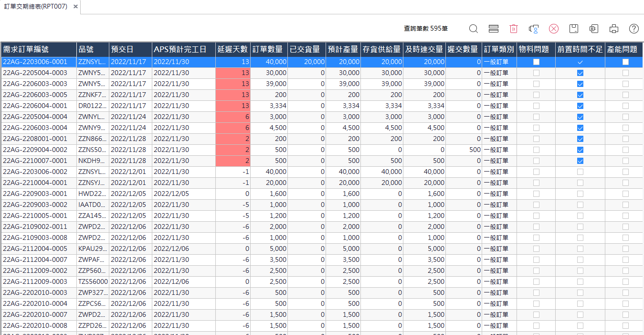Screen dimensions: 644x335
Task: Sort by the 預交日 column header
Action: pos(130,49)
